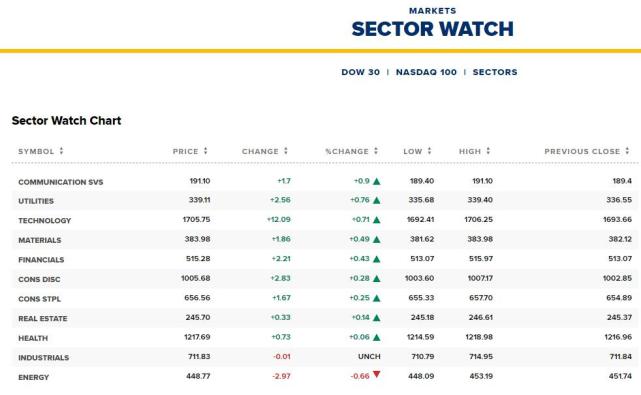
Task: Click the %Change sort arrows icon
Action: pyautogui.click(x=376, y=151)
